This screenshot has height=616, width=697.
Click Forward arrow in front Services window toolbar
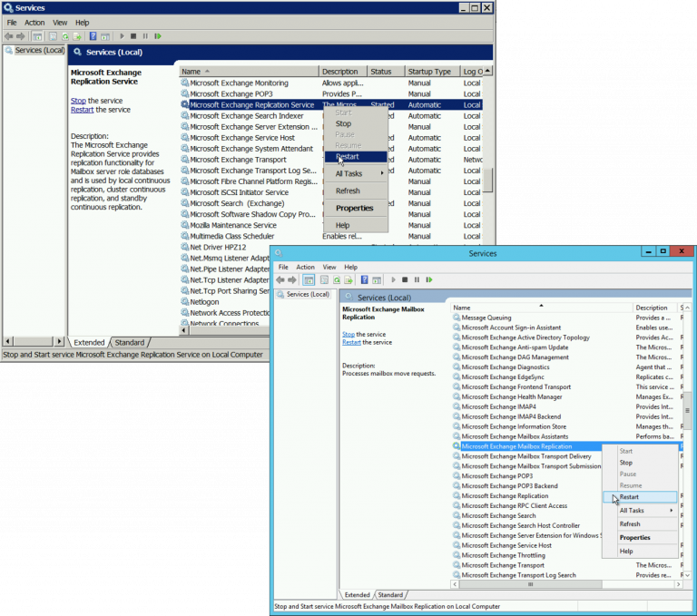[x=292, y=280]
